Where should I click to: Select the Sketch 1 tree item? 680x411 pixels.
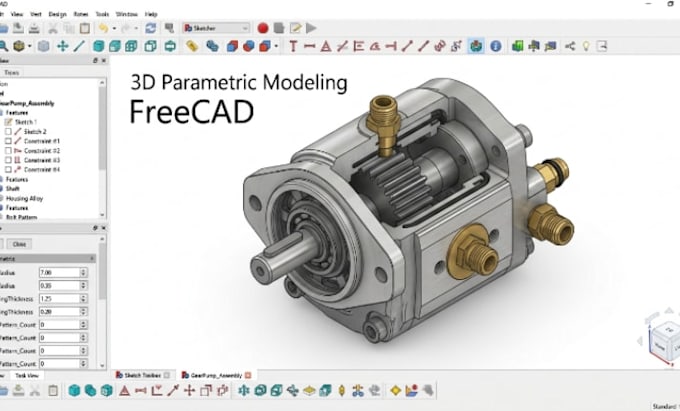[26, 122]
